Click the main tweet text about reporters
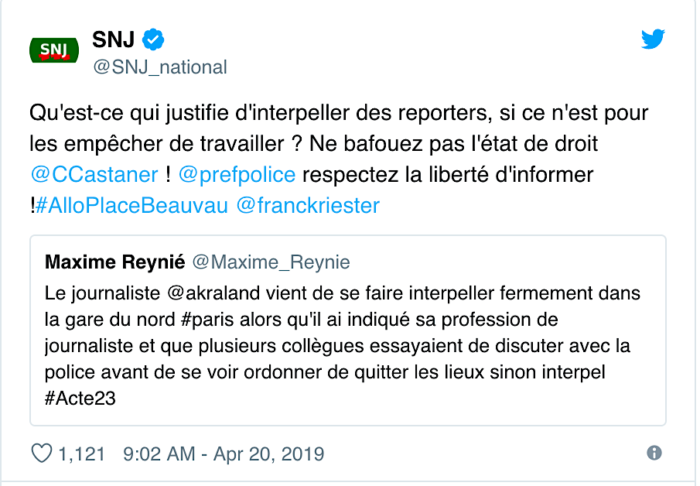 click(x=339, y=159)
